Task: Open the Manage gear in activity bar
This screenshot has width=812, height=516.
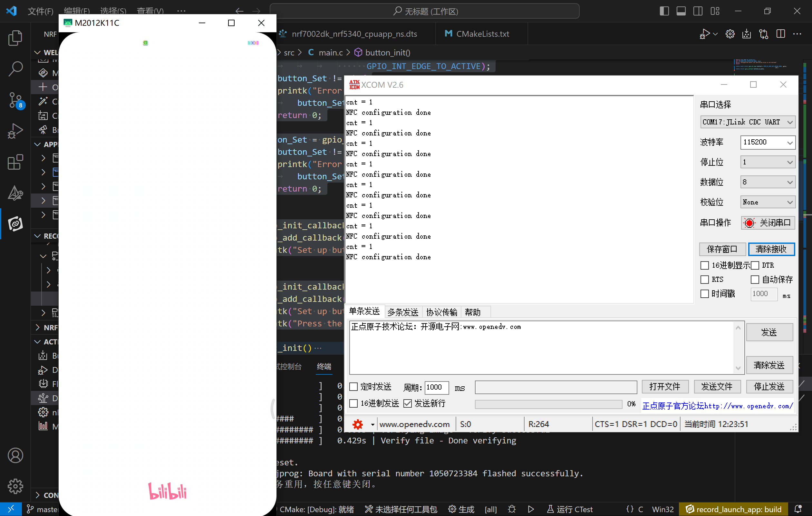Action: tap(15, 486)
